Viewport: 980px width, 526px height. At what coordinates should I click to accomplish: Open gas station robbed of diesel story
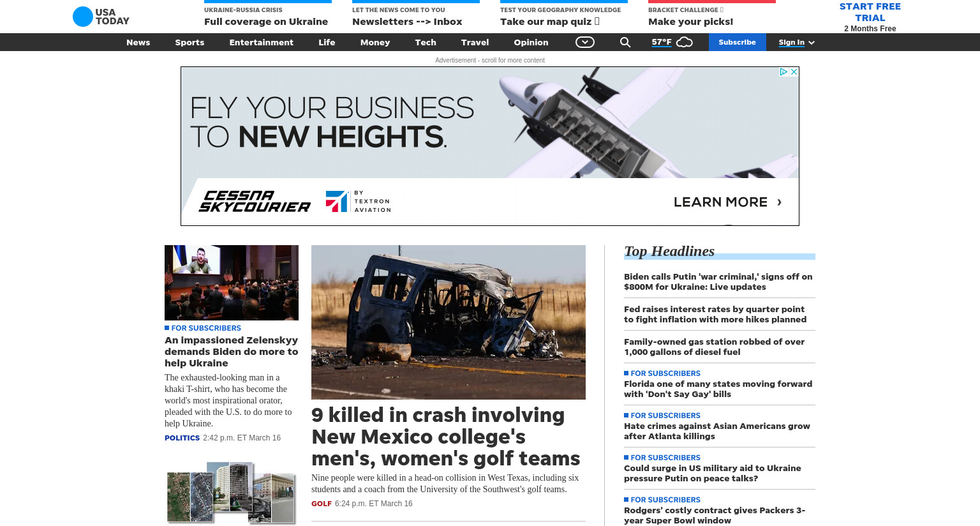714,347
